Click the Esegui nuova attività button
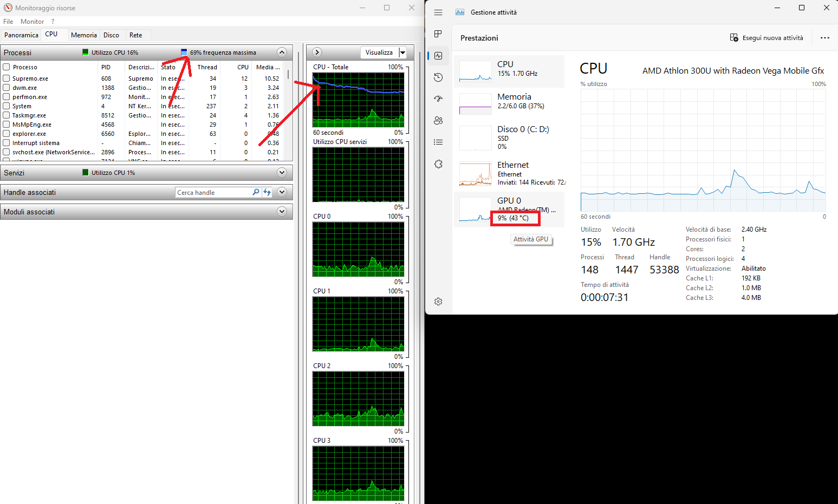Image resolution: width=838 pixels, height=504 pixels. pos(767,38)
